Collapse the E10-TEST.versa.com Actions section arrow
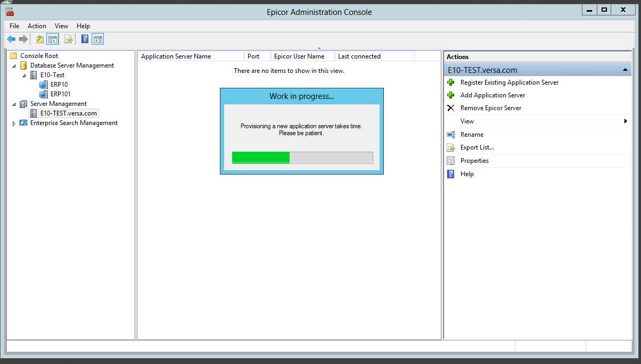This screenshot has width=641, height=364. point(624,70)
